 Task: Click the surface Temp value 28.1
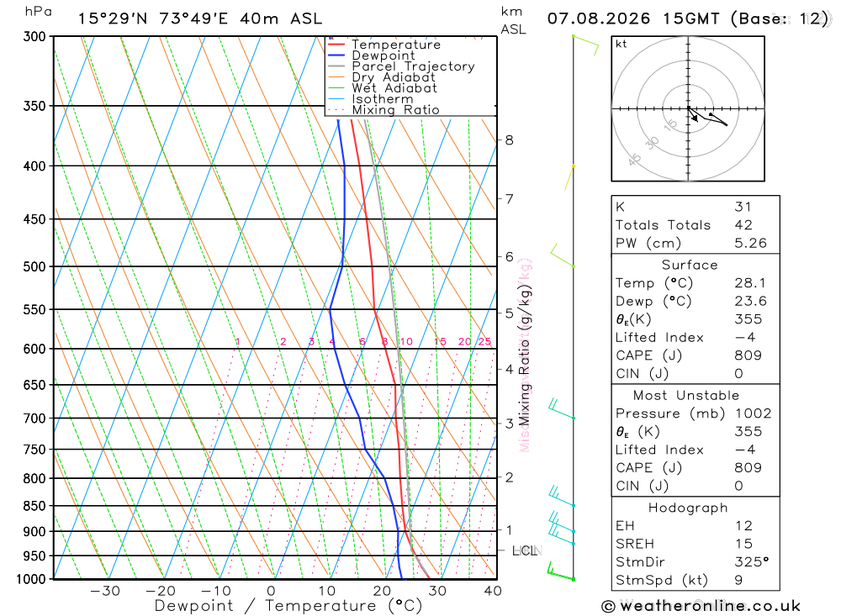(750, 283)
